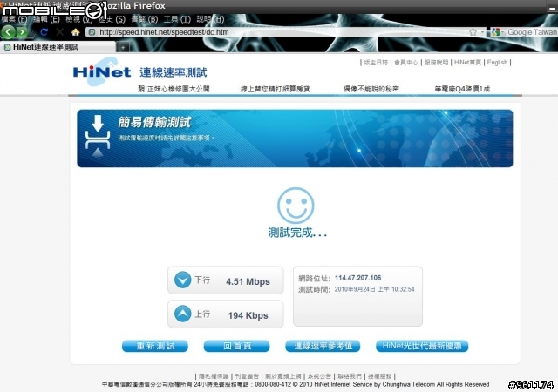Open the 刊登廣告 footer link
This screenshot has height=392, width=558.
click(x=247, y=376)
